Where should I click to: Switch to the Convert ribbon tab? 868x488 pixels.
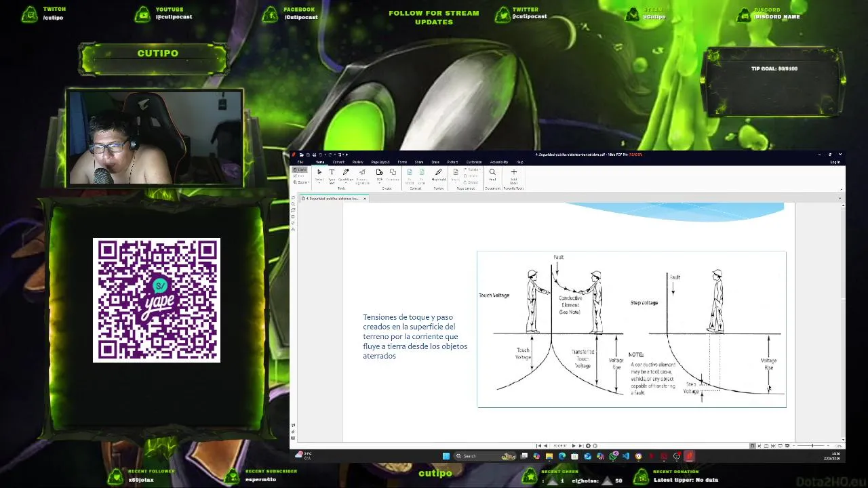click(338, 162)
